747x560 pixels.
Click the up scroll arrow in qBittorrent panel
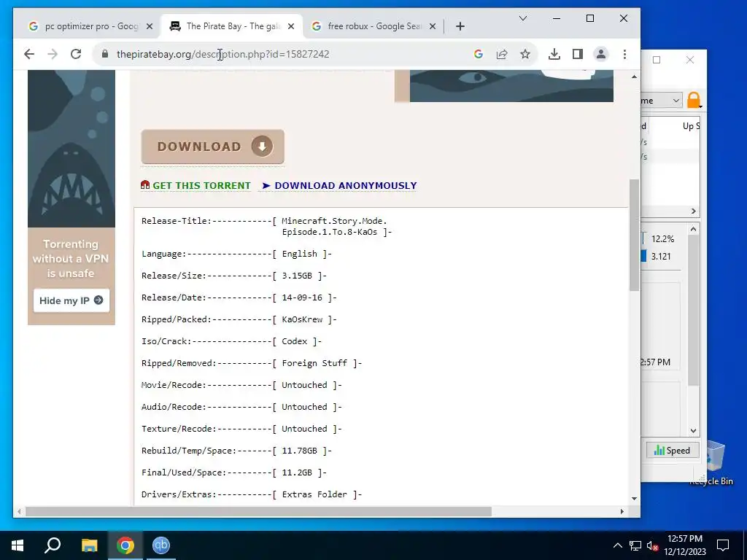(693, 229)
